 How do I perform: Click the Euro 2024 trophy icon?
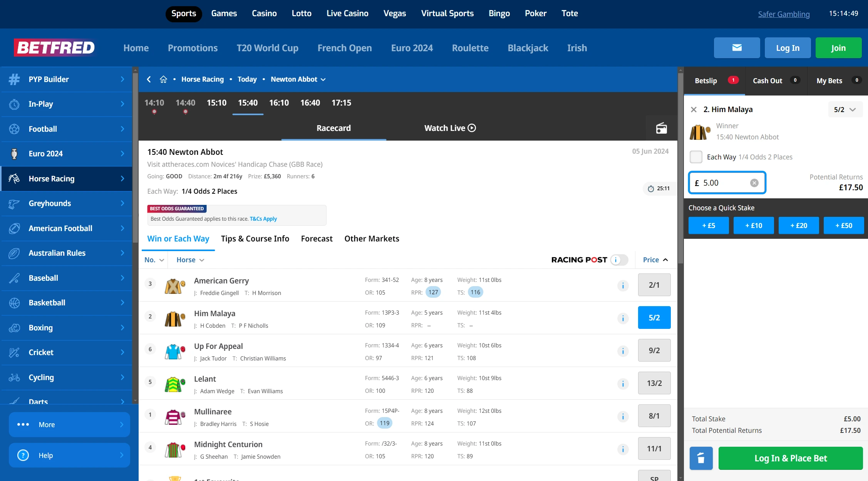pos(14,154)
